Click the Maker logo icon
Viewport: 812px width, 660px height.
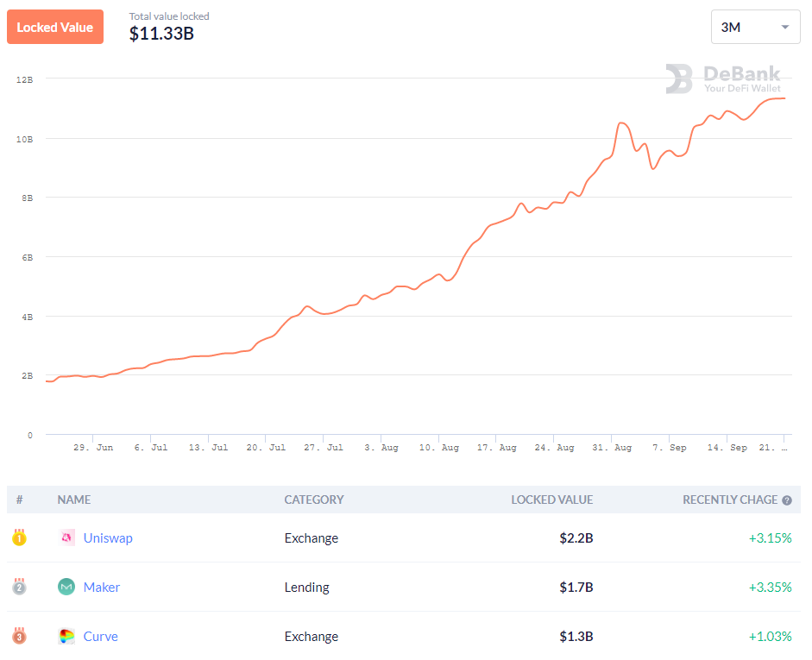[66, 588]
